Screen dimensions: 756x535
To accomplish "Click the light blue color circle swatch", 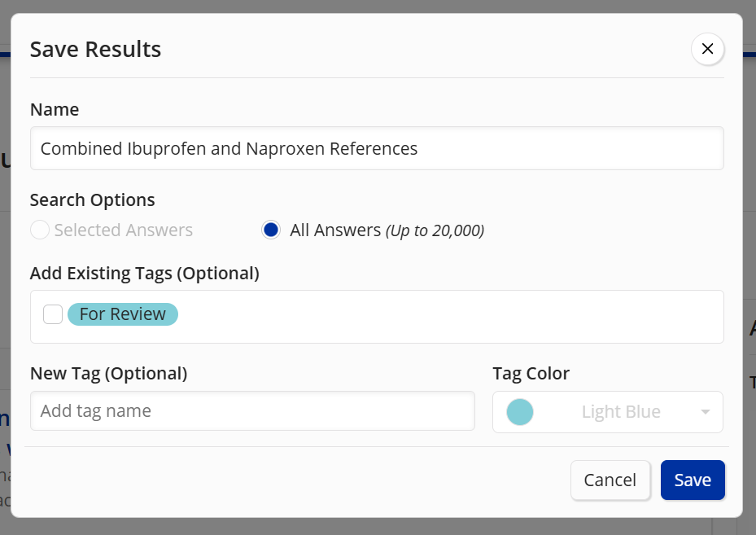I will point(520,412).
